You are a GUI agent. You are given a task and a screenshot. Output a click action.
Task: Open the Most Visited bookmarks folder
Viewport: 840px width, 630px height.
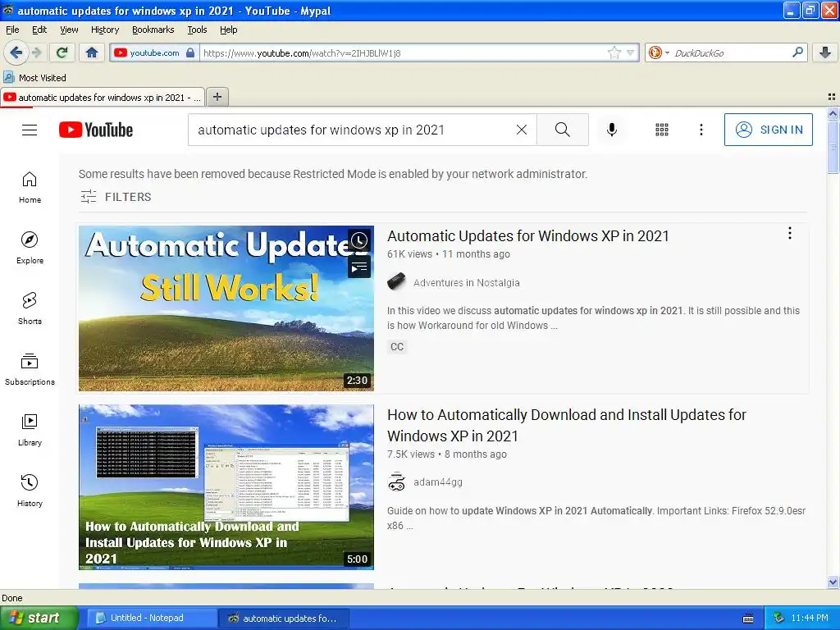34,78
